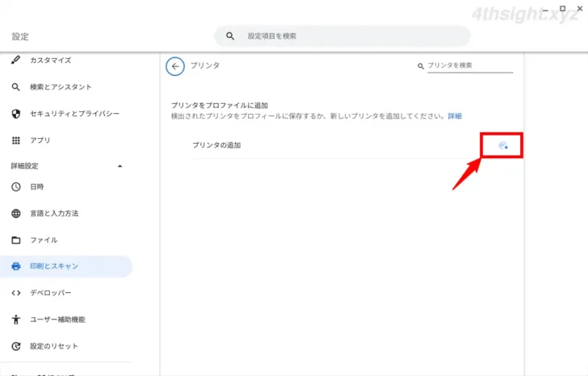This screenshot has width=588, height=376.
Task: Click the accessibility figure icon
Action: click(16, 320)
